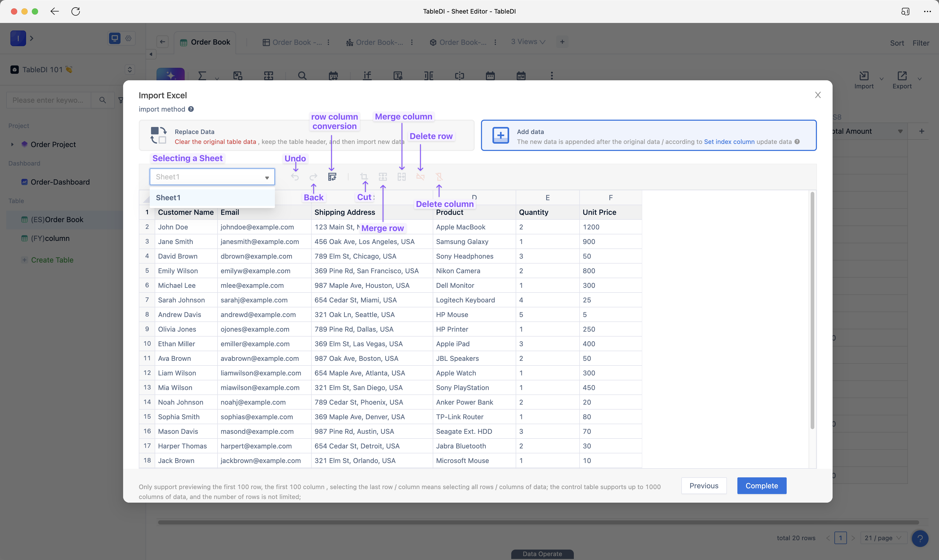The image size is (939, 560).
Task: Open the TableDI 101 workspace switcher
Action: (x=130, y=69)
